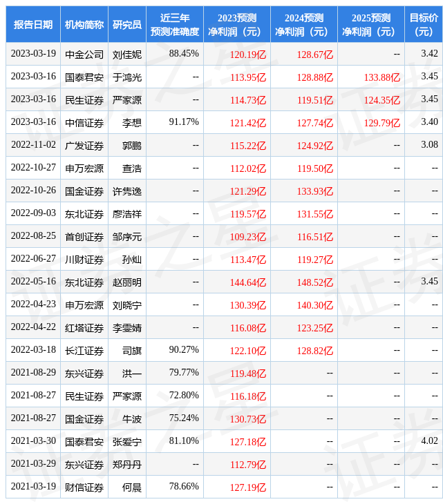The image size is (443, 504).
Task: Select the date cell 2023-03-19
Action: click(33, 54)
